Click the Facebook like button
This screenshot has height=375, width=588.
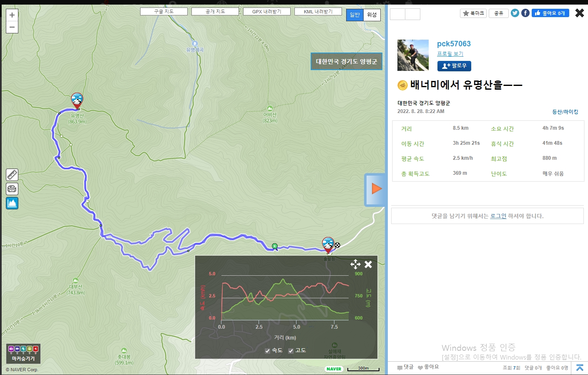coord(550,13)
